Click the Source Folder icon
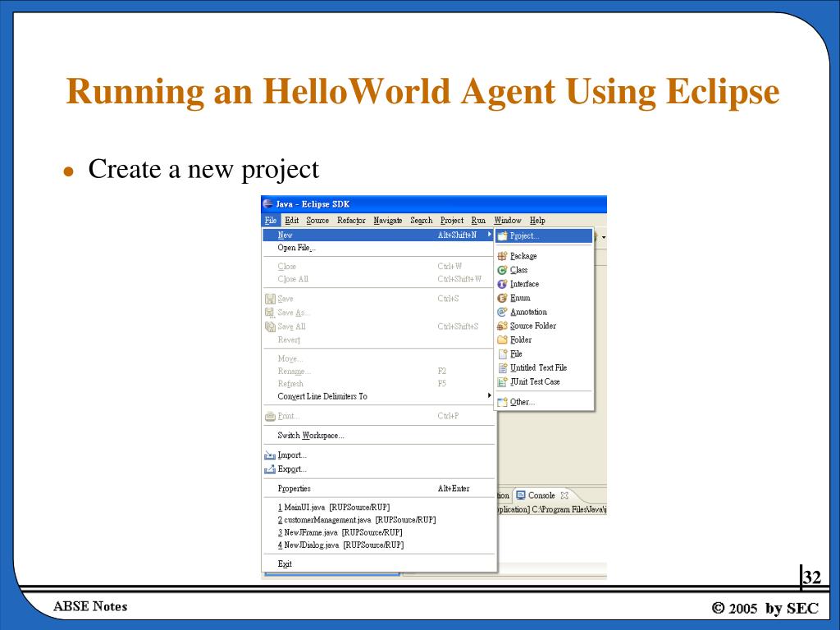Screen dimensions: 840x630 point(502,326)
